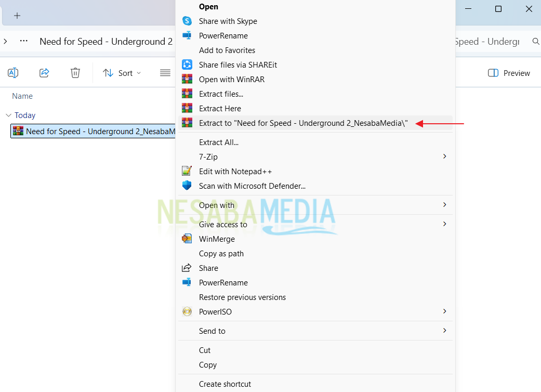Click the WinRAR icon beside Extract files...

[x=187, y=94]
